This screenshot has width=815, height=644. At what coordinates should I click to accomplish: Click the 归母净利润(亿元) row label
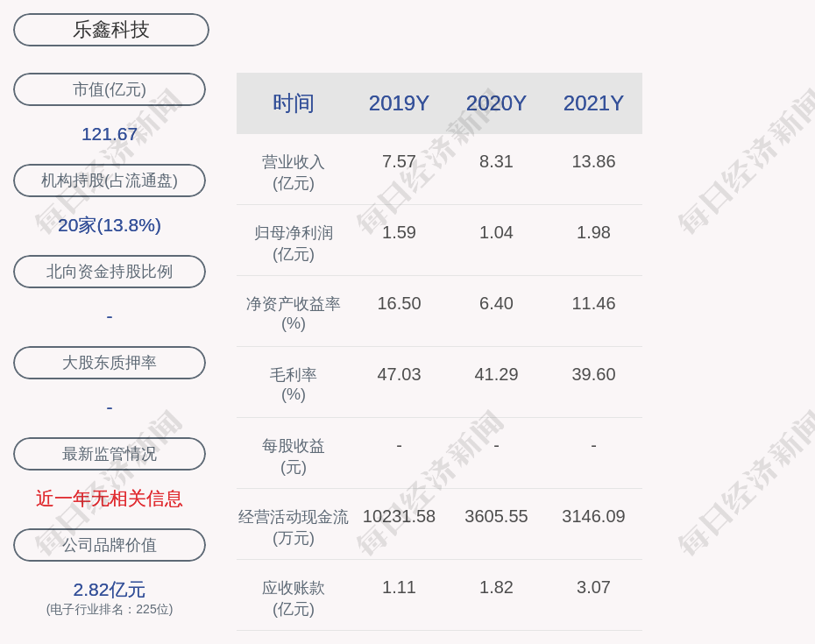[294, 244]
